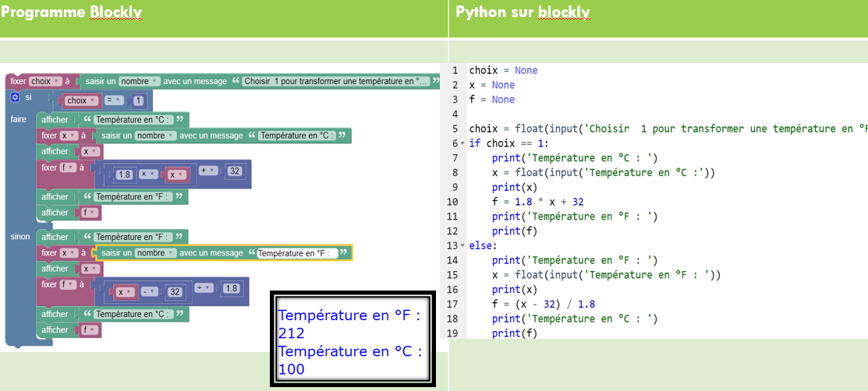Open the − operator dropdown in the sinon formula
This screenshot has height=391, width=868.
click(x=150, y=292)
